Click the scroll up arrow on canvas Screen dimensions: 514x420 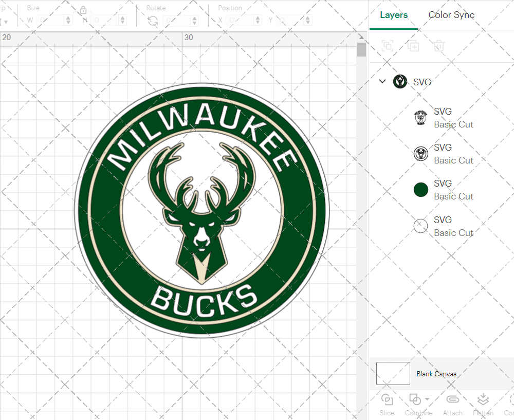coord(361,36)
